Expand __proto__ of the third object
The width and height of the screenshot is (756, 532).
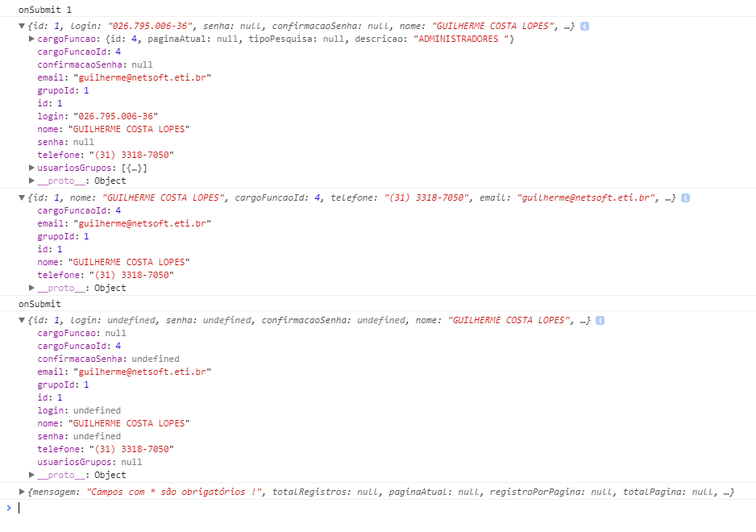tap(31, 475)
